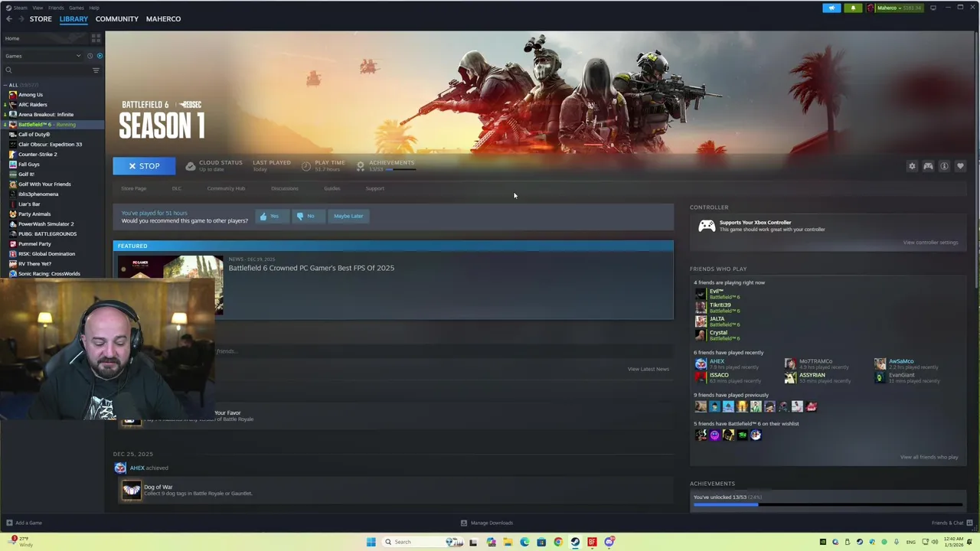
Task: Select PUBG: BATTLEGROUNDS in library
Action: pyautogui.click(x=47, y=234)
